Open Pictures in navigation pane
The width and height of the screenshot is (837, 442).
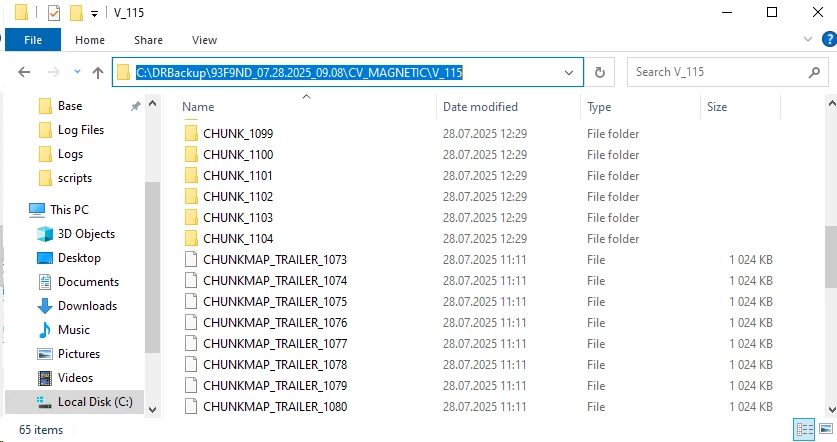point(78,354)
